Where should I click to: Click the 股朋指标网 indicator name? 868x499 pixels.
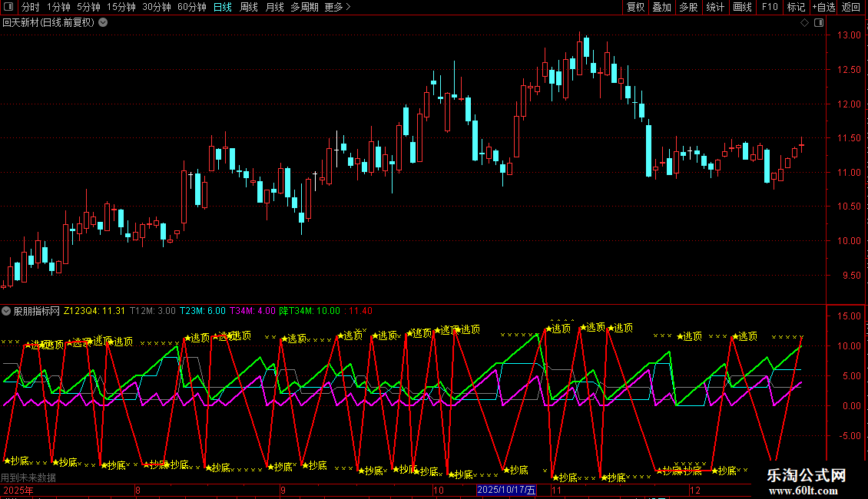tap(37, 311)
